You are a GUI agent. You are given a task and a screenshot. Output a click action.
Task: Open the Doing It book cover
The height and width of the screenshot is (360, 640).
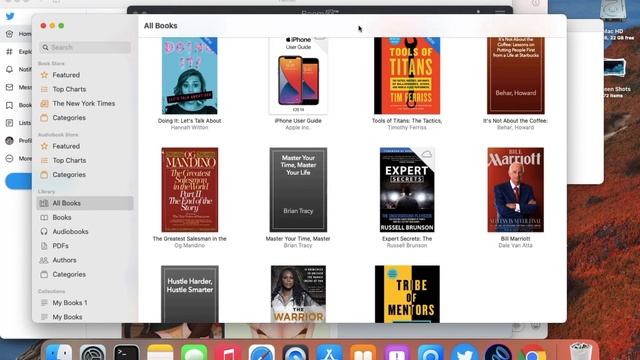coord(189,76)
